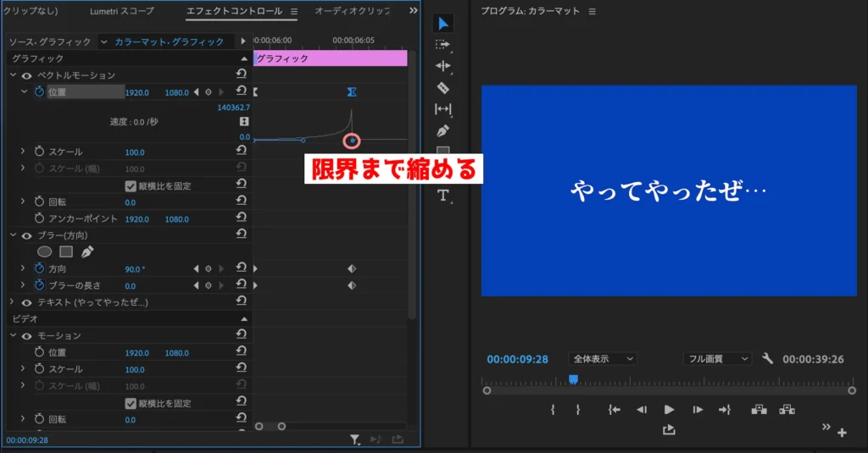Go to previous keyframe of 位置
The width and height of the screenshot is (868, 453).
(196, 92)
